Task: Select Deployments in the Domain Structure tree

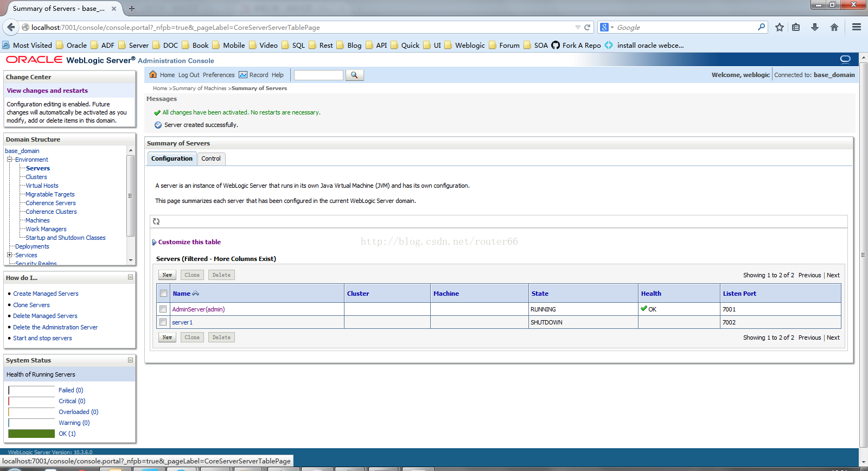Action: 32,246
